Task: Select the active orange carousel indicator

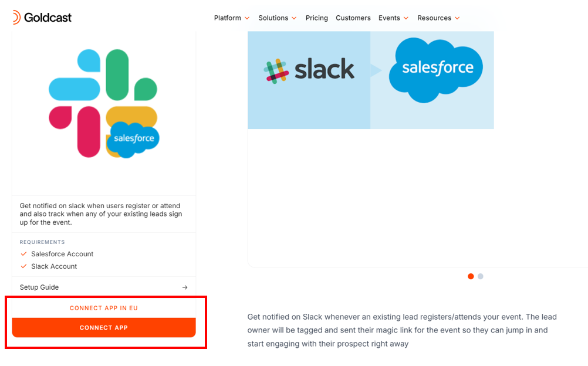Action: [471, 276]
